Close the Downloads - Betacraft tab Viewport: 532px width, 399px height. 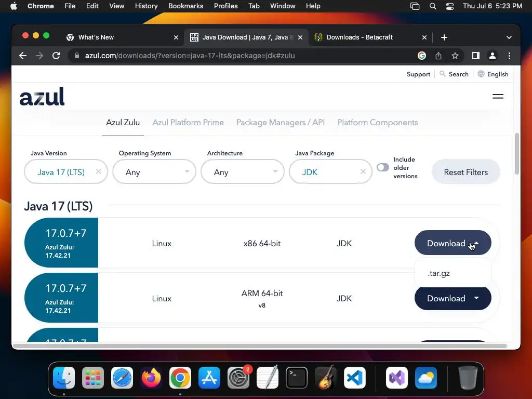[x=424, y=37]
